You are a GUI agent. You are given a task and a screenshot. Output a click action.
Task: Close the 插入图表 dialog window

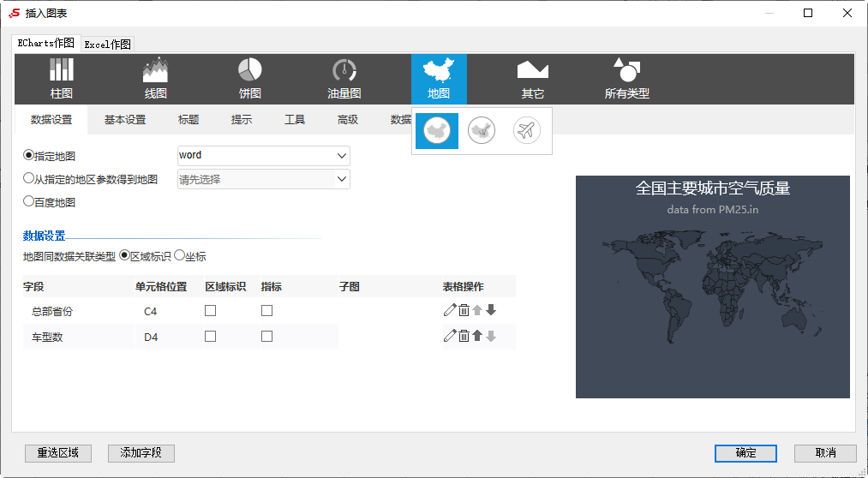coord(847,13)
